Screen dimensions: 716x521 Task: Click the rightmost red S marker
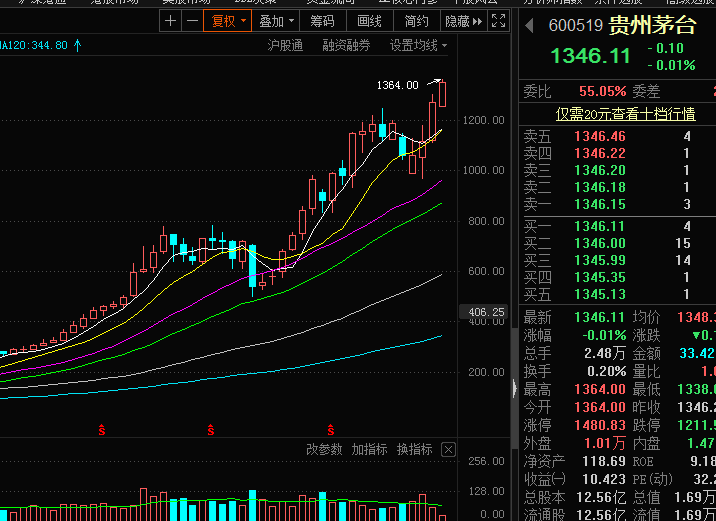pyautogui.click(x=331, y=430)
